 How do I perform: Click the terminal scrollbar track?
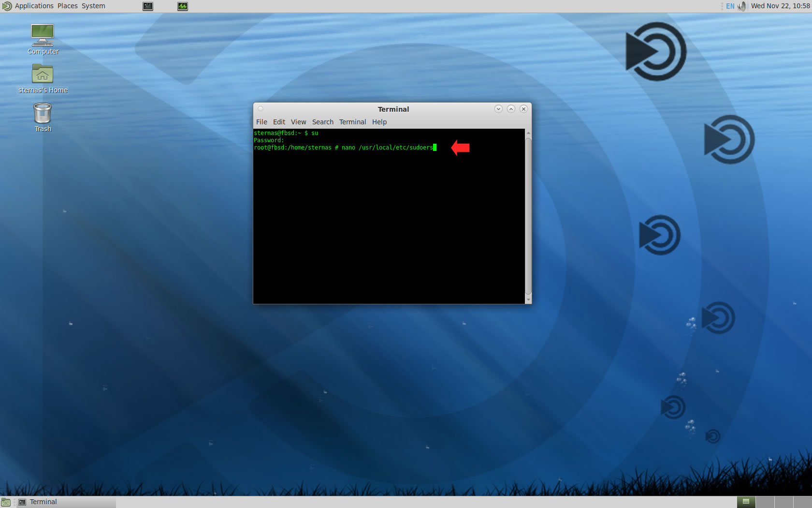click(528, 218)
